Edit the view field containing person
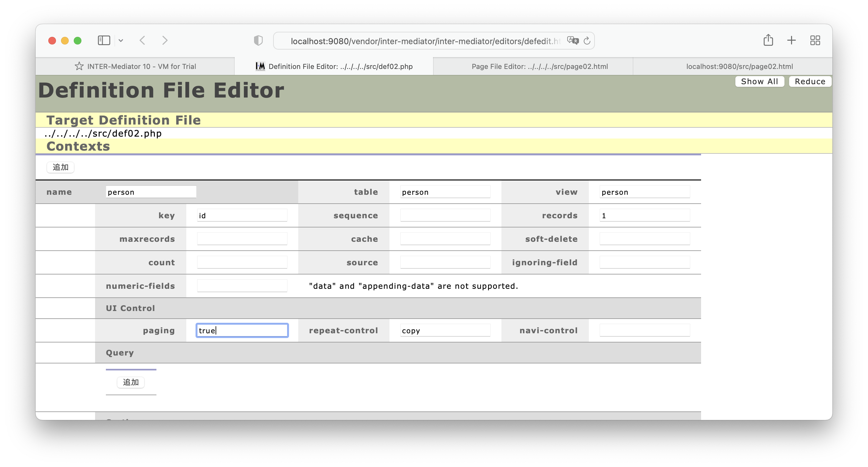This screenshot has height=467, width=868. 644,192
